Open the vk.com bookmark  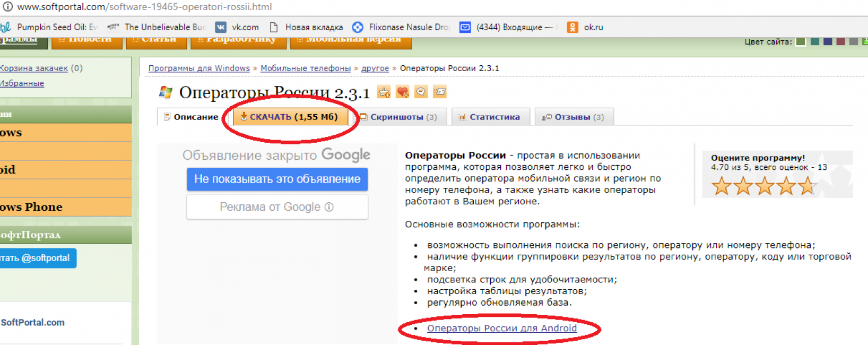(x=237, y=27)
